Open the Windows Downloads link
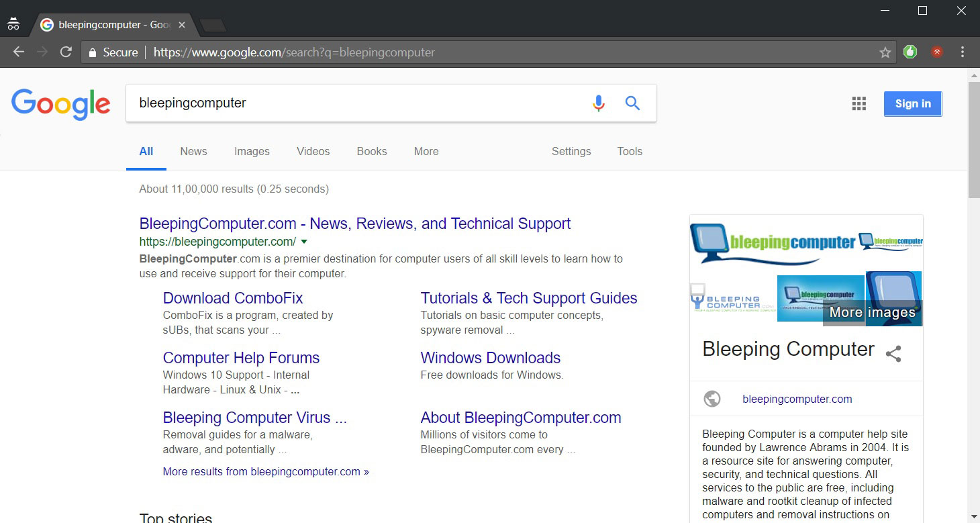The height and width of the screenshot is (523, 980). (x=491, y=358)
